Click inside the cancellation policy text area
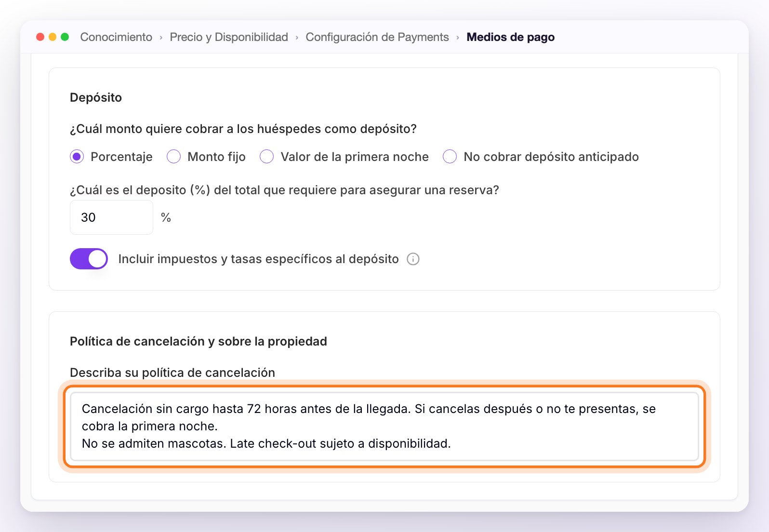This screenshot has width=769, height=532. click(x=384, y=426)
